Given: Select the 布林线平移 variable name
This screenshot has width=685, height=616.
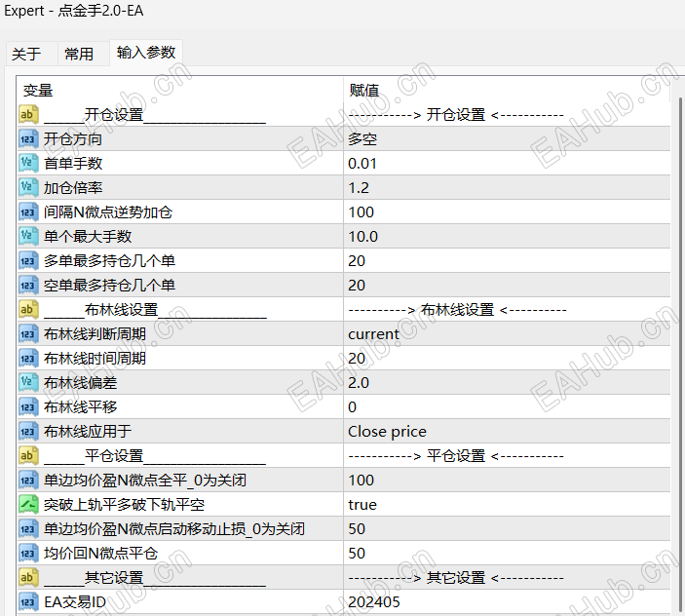Looking at the screenshot, I should 80,407.
